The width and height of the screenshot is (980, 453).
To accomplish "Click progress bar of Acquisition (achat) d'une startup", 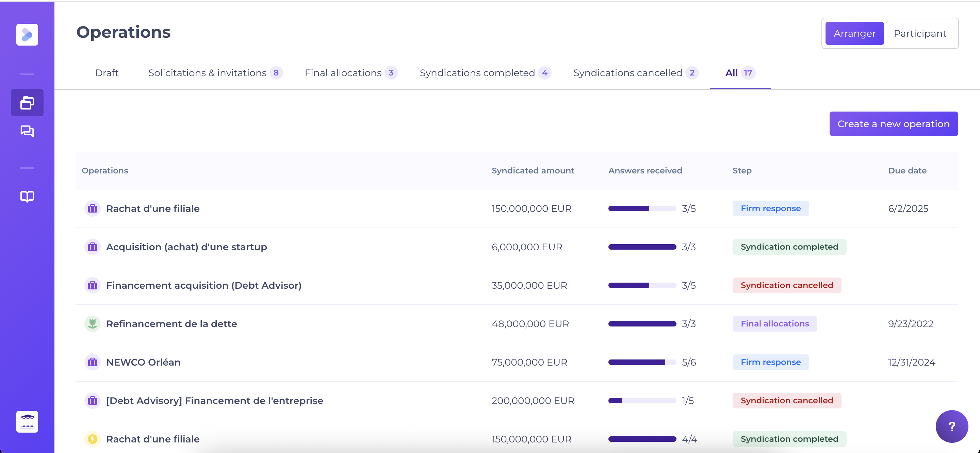I will (x=642, y=247).
